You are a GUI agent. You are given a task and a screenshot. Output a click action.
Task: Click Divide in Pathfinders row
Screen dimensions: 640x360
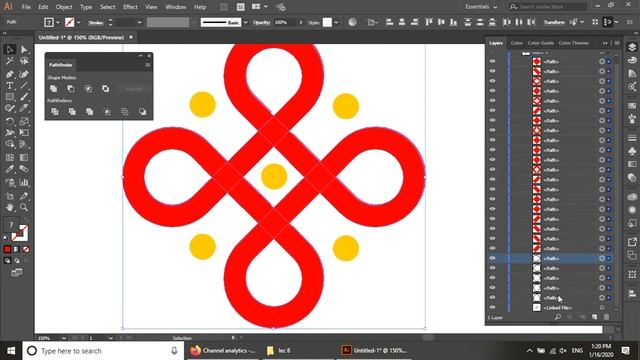click(x=55, y=111)
